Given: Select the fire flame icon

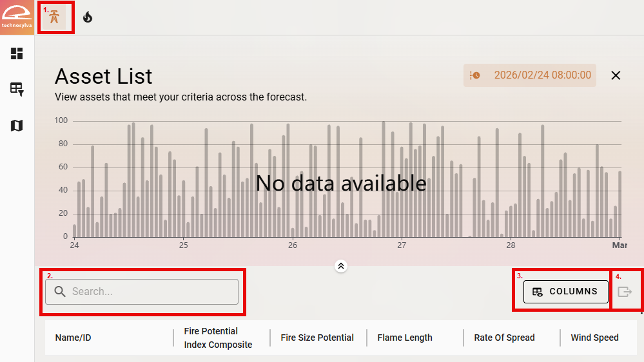Looking at the screenshot, I should tap(88, 17).
